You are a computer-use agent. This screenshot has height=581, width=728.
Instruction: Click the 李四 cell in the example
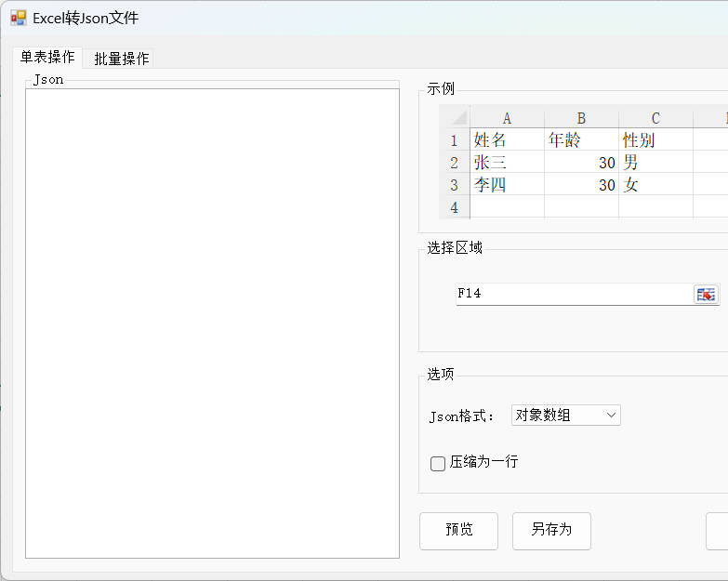(507, 185)
